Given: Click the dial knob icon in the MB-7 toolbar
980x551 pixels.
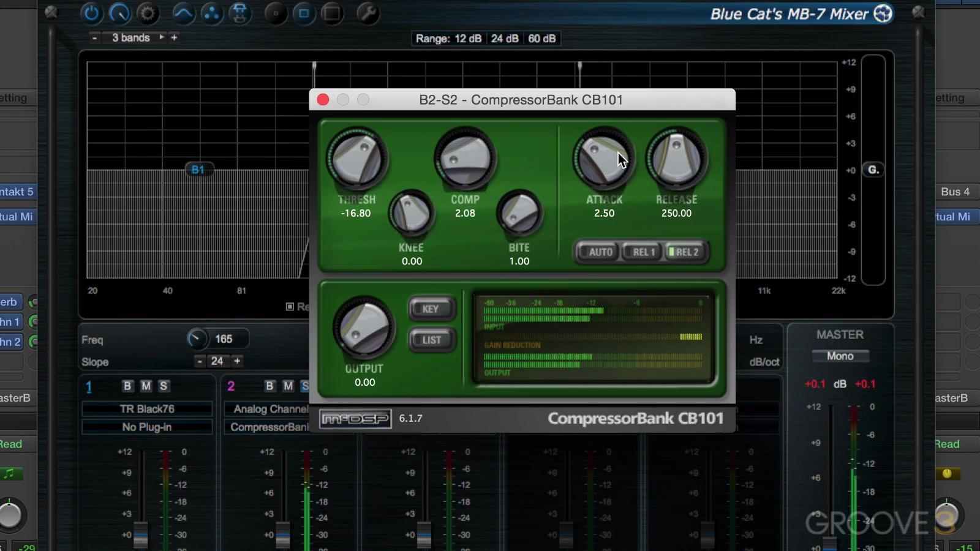Looking at the screenshot, I should (x=120, y=13).
